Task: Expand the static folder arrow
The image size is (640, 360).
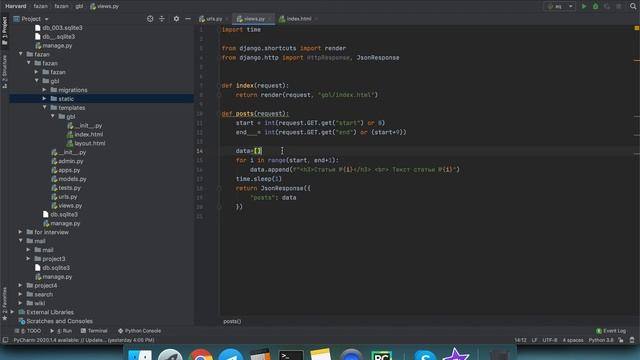Action: (x=44, y=98)
